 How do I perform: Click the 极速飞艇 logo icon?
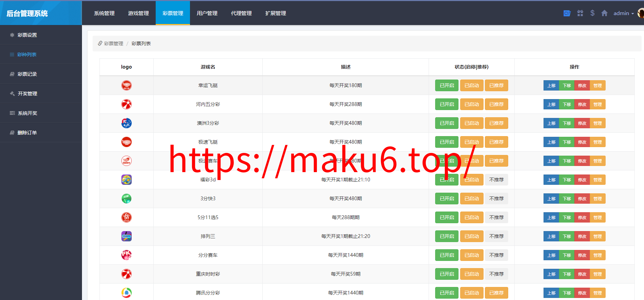coord(127,142)
